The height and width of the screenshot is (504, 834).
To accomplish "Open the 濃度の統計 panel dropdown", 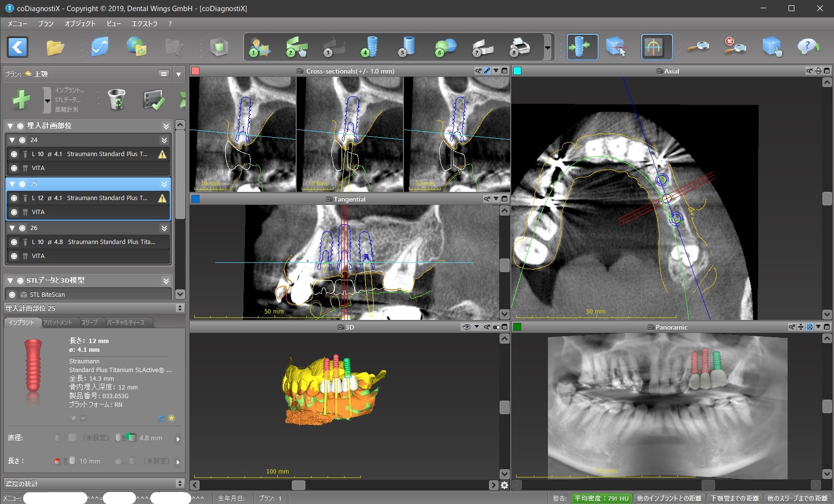I will click(x=180, y=483).
